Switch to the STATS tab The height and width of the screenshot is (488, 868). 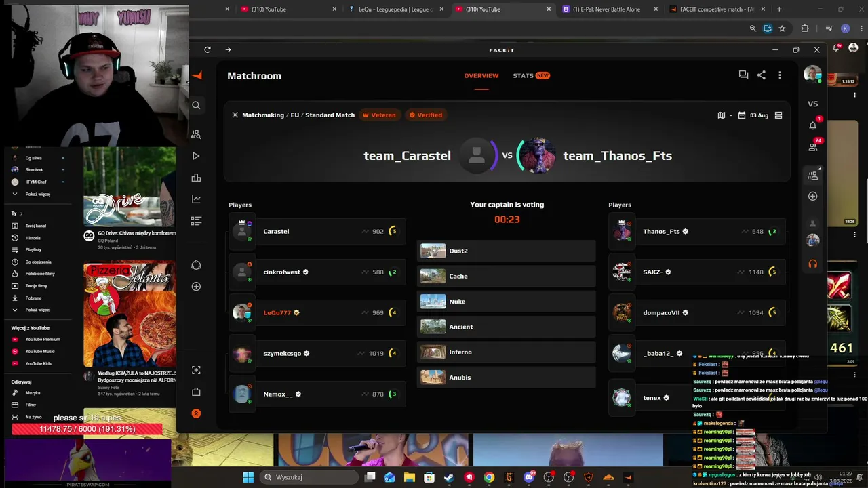(x=531, y=75)
